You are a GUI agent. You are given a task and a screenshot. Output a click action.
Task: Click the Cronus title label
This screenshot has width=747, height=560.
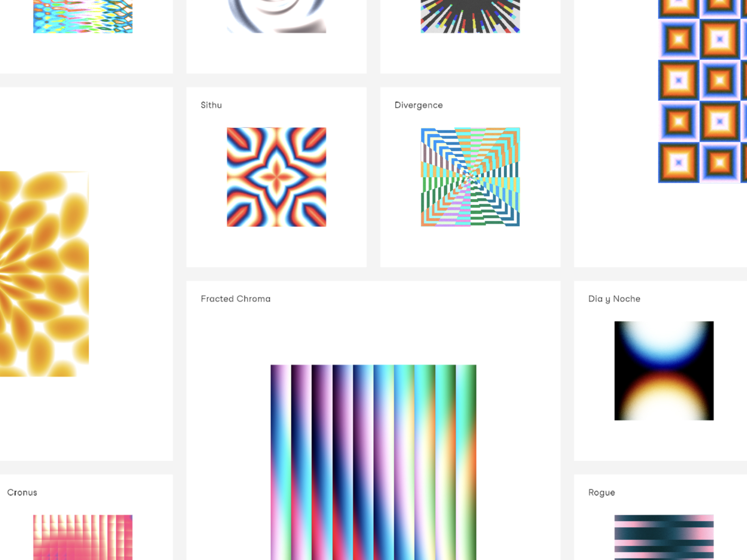(22, 492)
